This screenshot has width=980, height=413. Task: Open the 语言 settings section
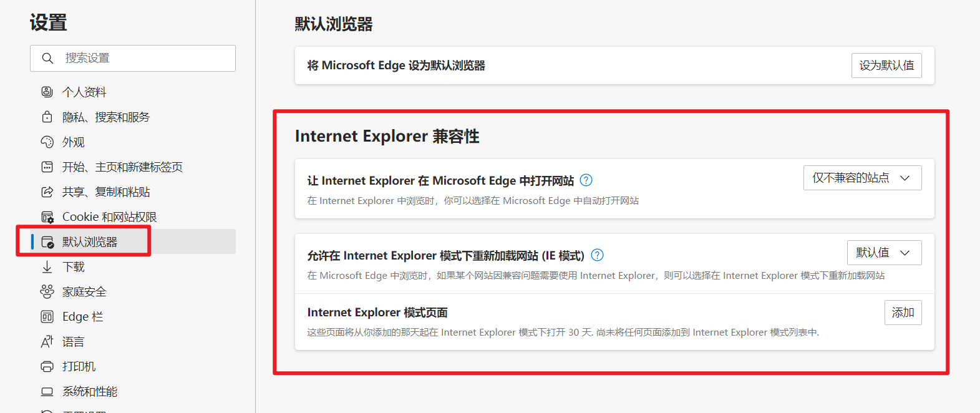(73, 341)
